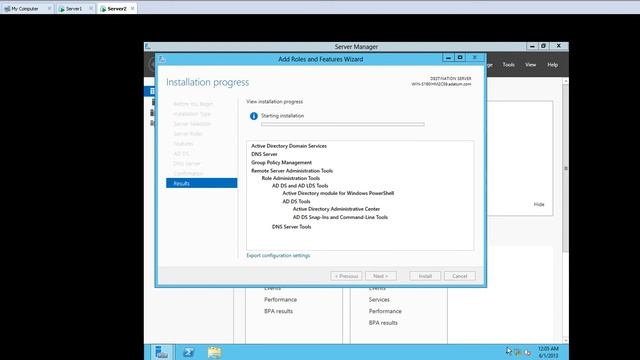
Task: Open the View menu in Server Manager
Action: pyautogui.click(x=531, y=64)
